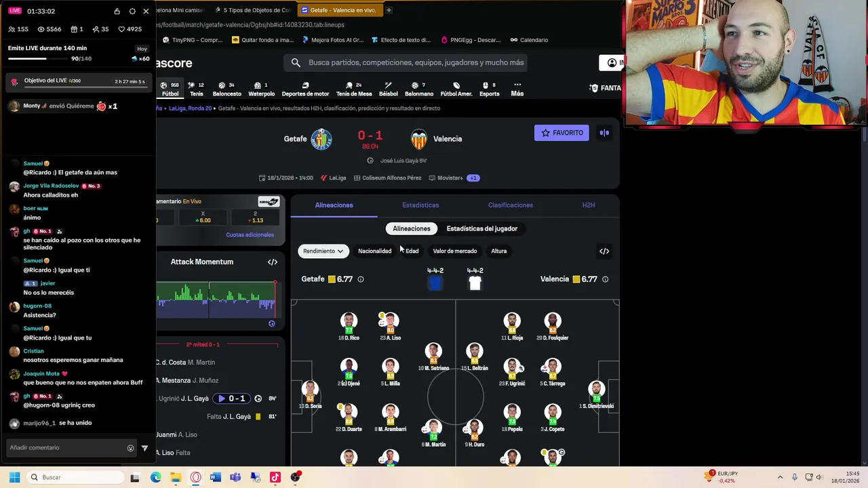868x488 pixels.
Task: Close the TikTok LIVE panel
Action: coord(146,12)
